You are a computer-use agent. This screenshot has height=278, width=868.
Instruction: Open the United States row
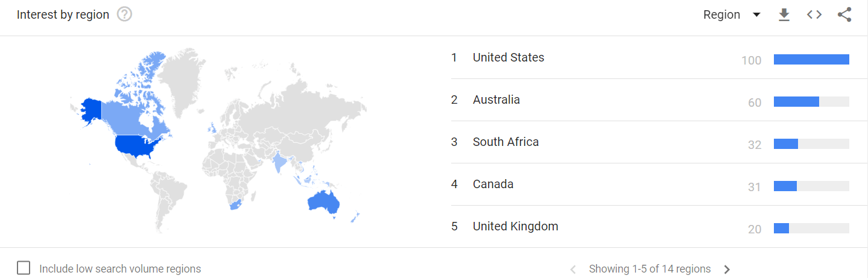click(x=651, y=58)
